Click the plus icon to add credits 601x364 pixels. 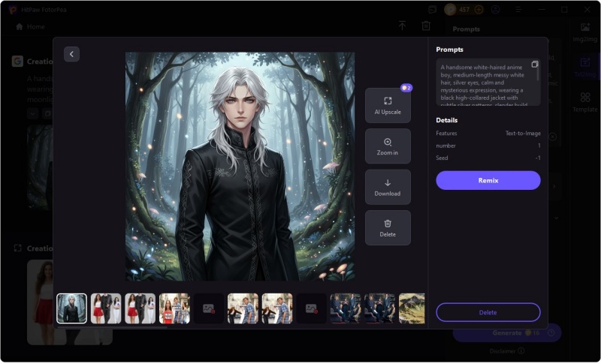479,10
